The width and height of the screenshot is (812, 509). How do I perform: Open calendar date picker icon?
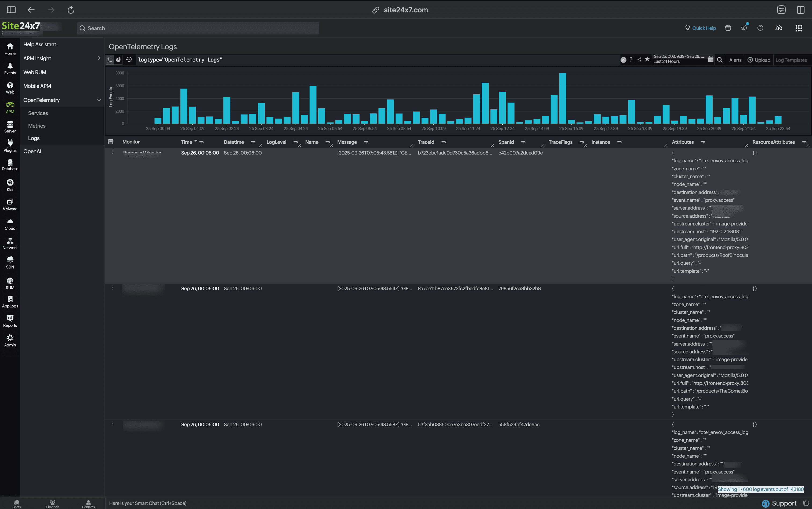(711, 60)
